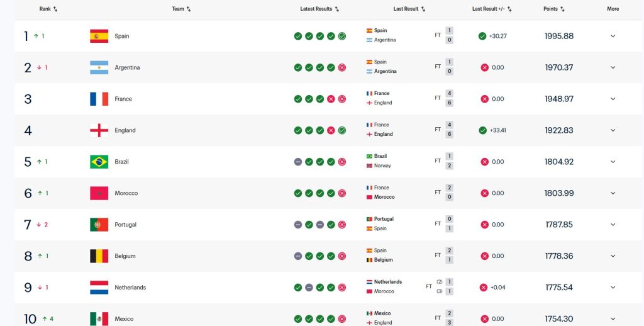The height and width of the screenshot is (326, 644).
Task: Open the England team name link
Action: click(x=125, y=130)
